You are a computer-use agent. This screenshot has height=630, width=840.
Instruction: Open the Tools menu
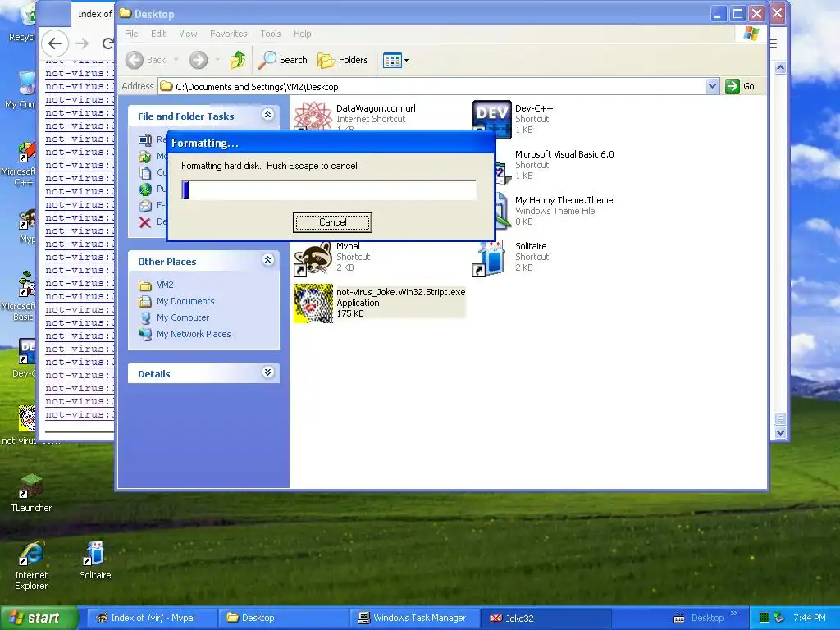[271, 34]
